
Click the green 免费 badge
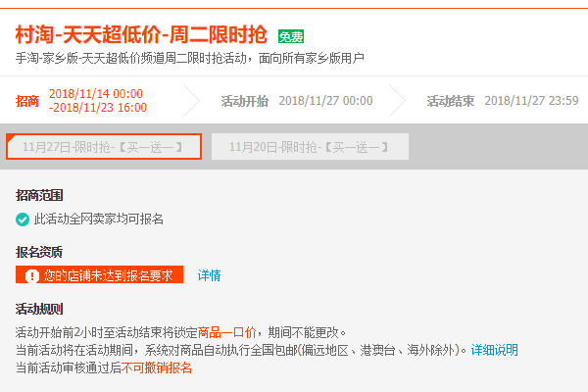pyautogui.click(x=291, y=36)
